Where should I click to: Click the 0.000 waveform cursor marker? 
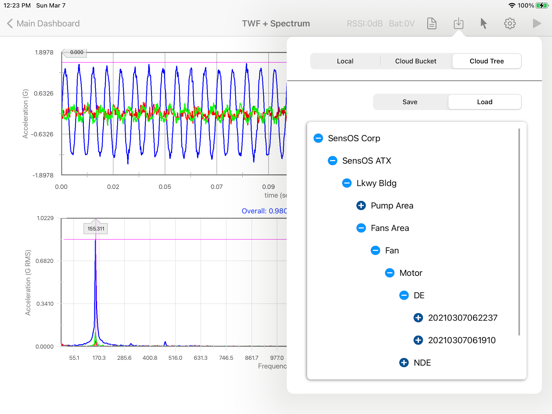pyautogui.click(x=75, y=52)
